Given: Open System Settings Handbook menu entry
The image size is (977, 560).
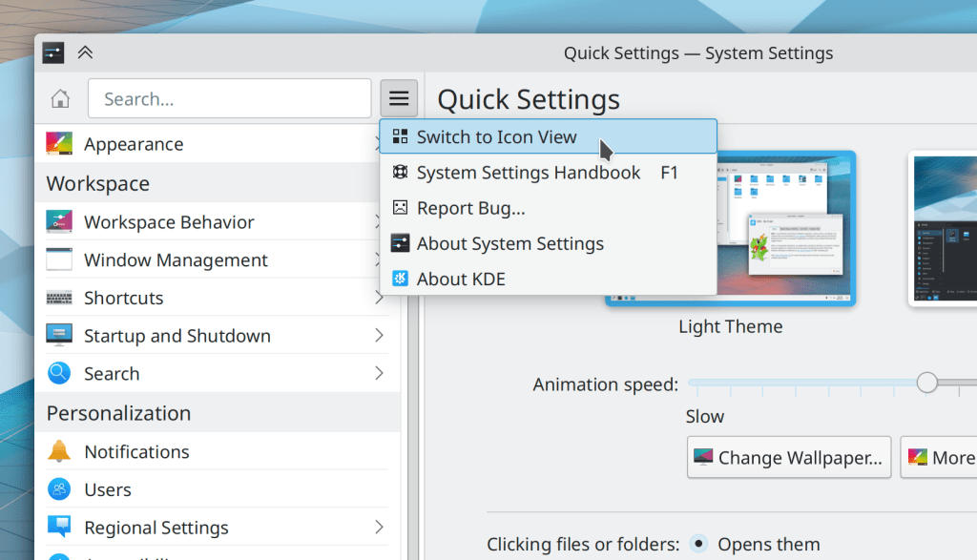Looking at the screenshot, I should (x=528, y=173).
